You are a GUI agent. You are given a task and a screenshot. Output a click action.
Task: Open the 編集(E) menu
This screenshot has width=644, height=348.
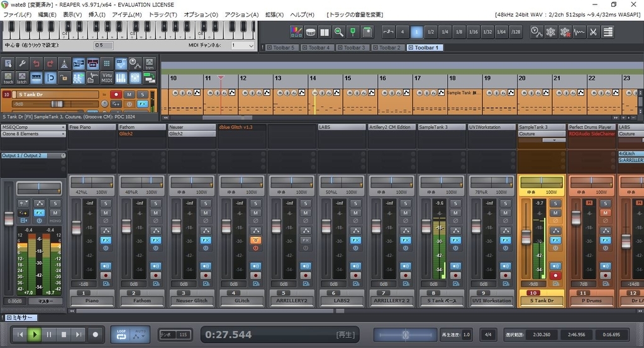pos(47,14)
